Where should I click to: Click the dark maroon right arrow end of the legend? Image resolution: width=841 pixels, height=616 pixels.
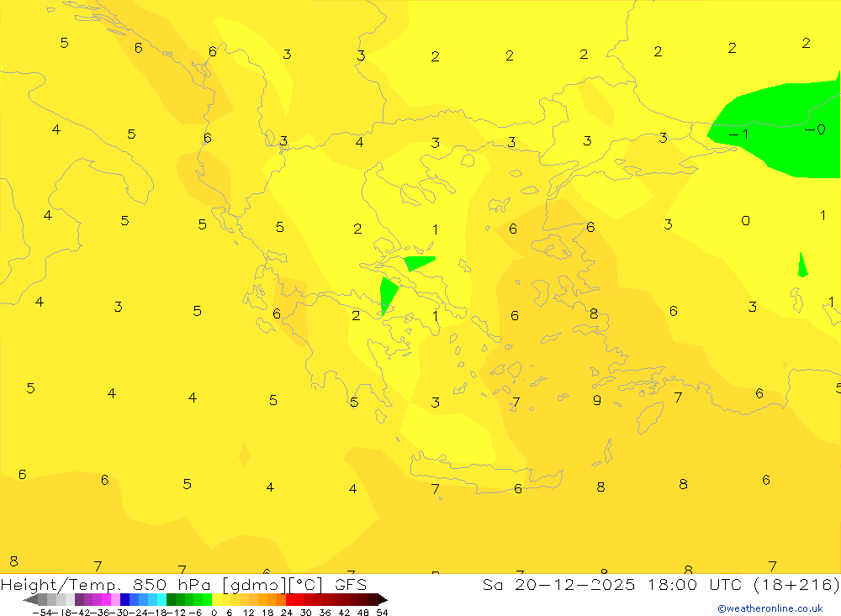coord(383,600)
